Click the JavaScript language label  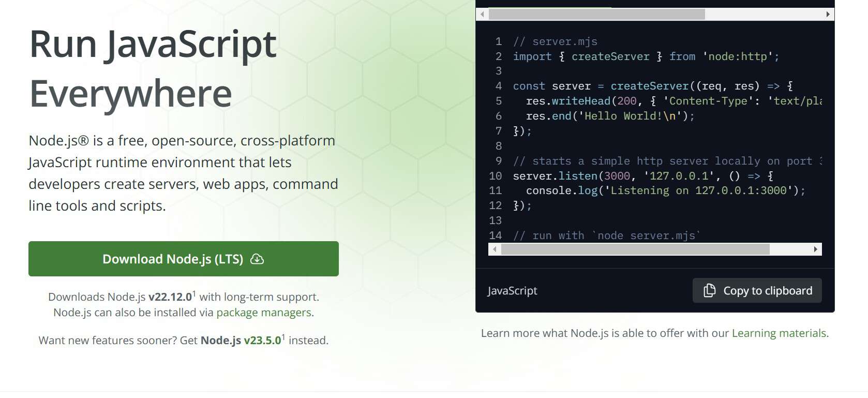512,291
